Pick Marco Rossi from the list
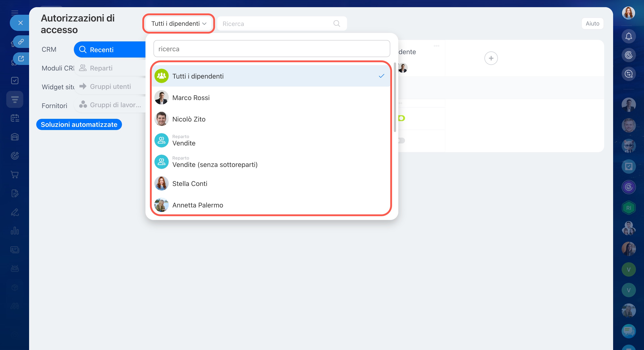644x350 pixels. coord(191,98)
